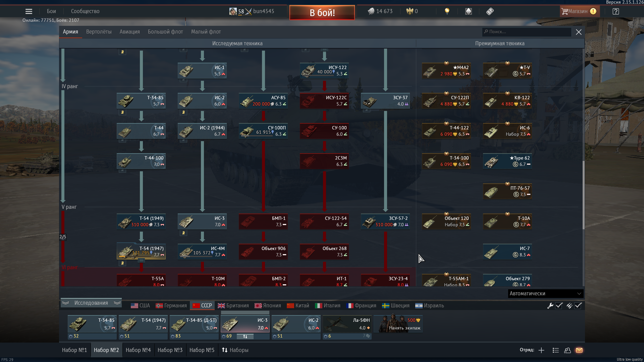Select Т-34-85 (Д-5Т) crew slot
644x362 pixels.
(194, 324)
